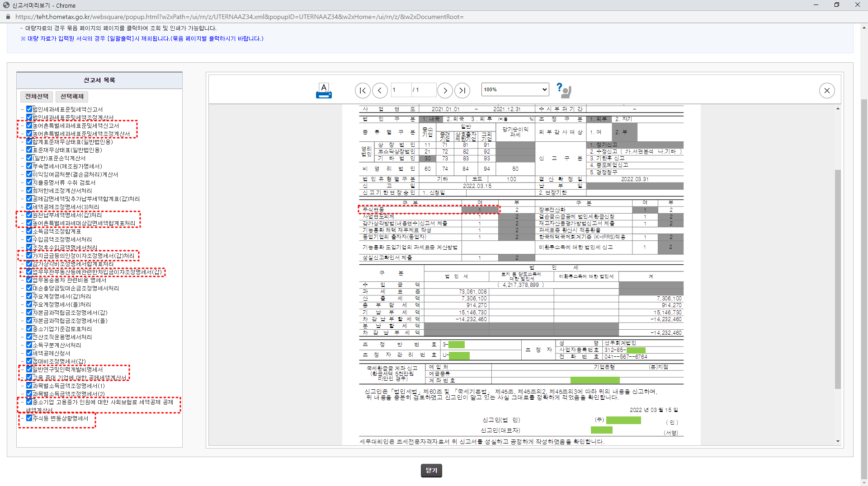Toggle 이익잉여금처분(결손금처리)계산서 checkbox

pyautogui.click(x=29, y=174)
